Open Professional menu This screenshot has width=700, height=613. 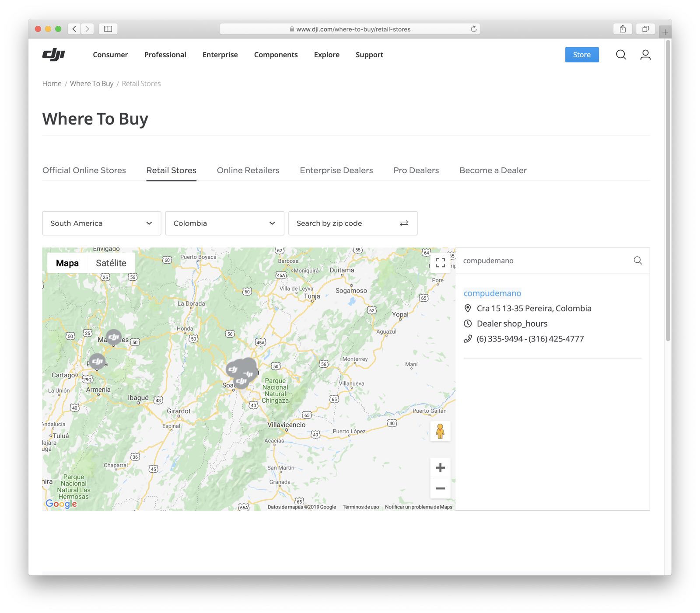click(165, 55)
